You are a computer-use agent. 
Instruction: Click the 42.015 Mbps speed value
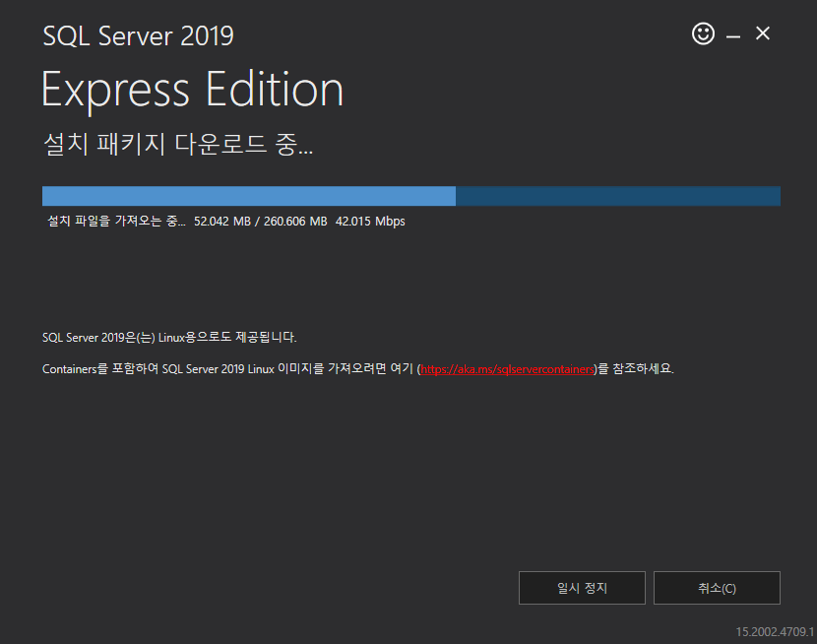tap(370, 222)
